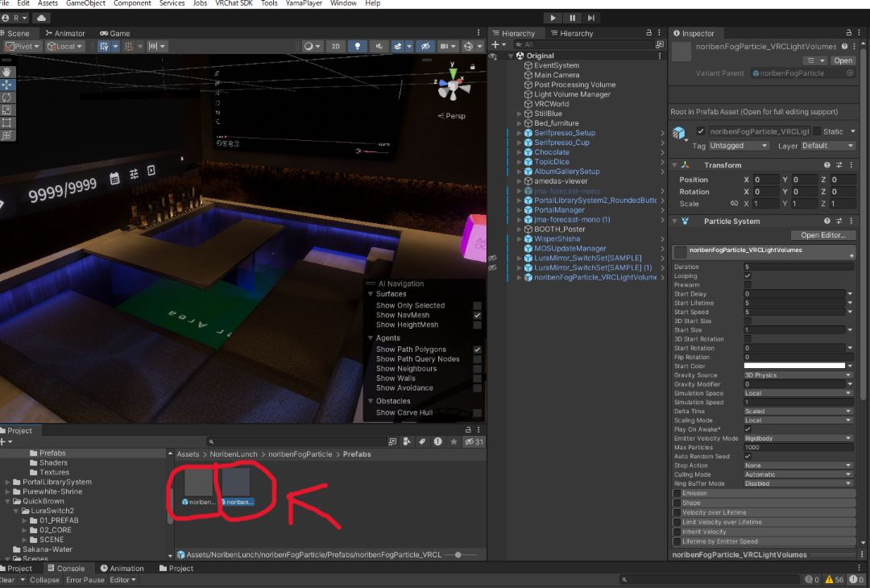
Task: Toggle scene effects layers icon
Action: pyautogui.click(x=398, y=47)
